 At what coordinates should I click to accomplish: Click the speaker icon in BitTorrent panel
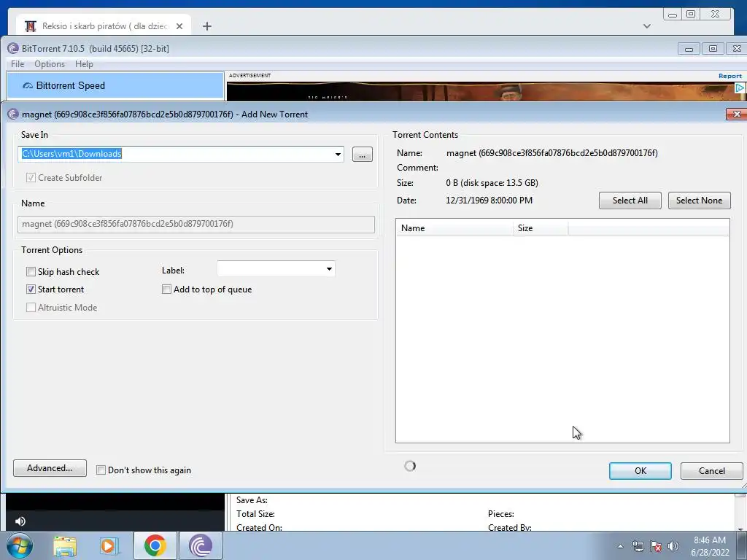click(20, 521)
